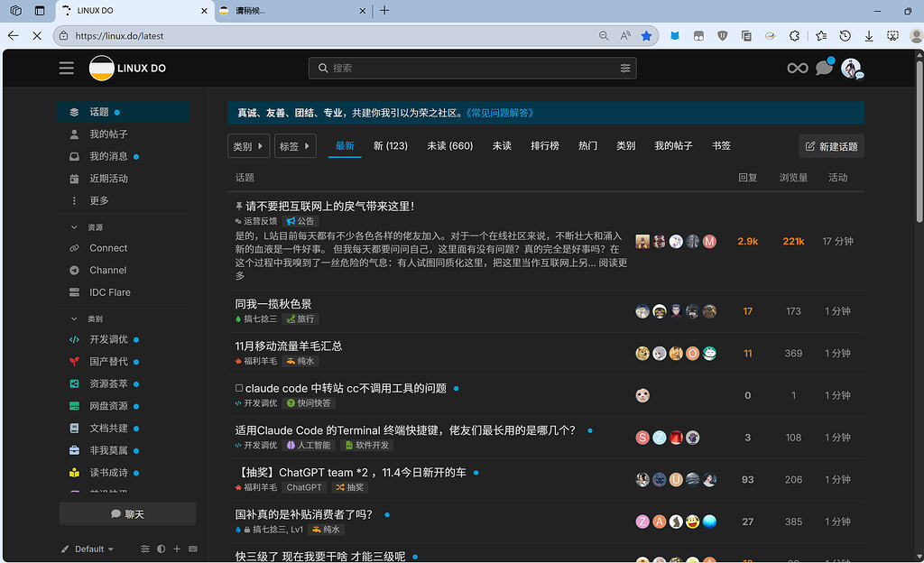Click 话题 in sidebar
This screenshot has width=924, height=563.
point(123,112)
